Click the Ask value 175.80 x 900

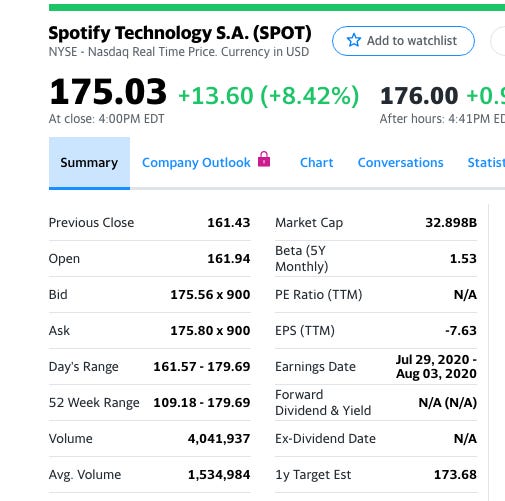point(210,331)
